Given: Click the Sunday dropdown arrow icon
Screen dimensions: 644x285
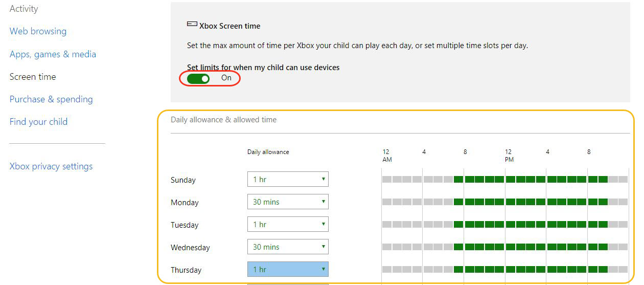Looking at the screenshot, I should (x=323, y=179).
